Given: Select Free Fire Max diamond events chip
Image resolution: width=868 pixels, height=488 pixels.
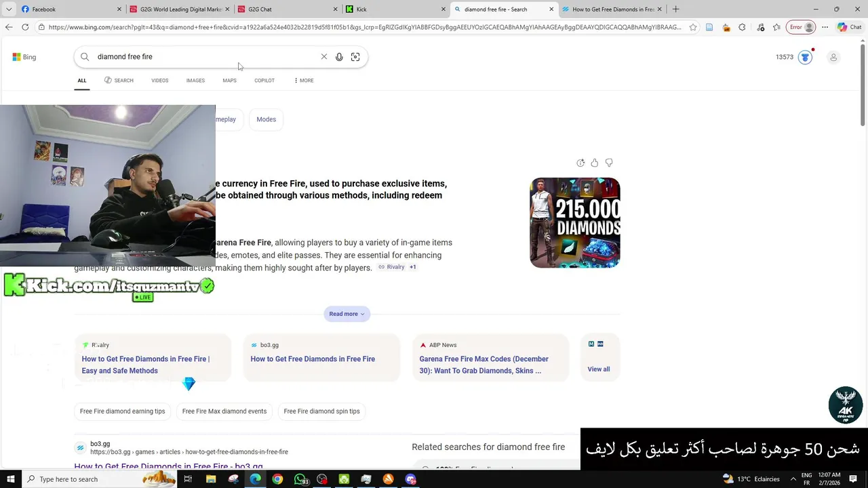Looking at the screenshot, I should [224, 411].
